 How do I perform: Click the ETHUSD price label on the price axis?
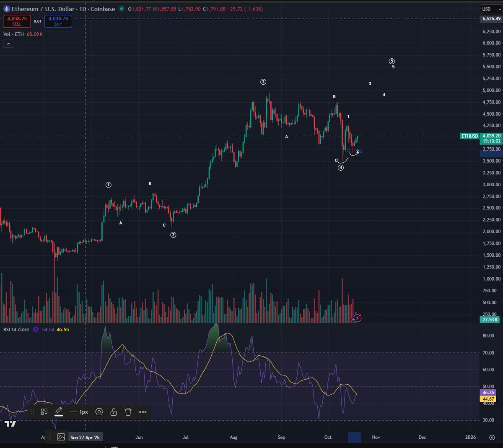pos(469,136)
